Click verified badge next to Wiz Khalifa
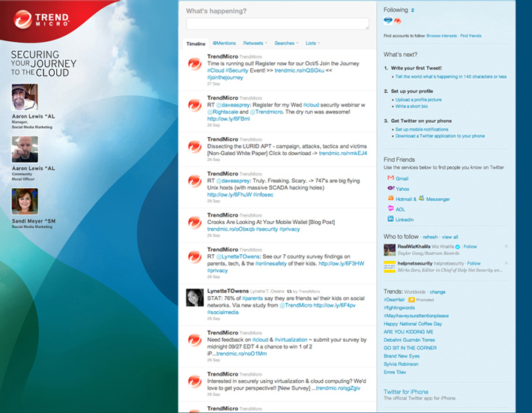The width and height of the screenshot is (532, 413). click(457, 247)
